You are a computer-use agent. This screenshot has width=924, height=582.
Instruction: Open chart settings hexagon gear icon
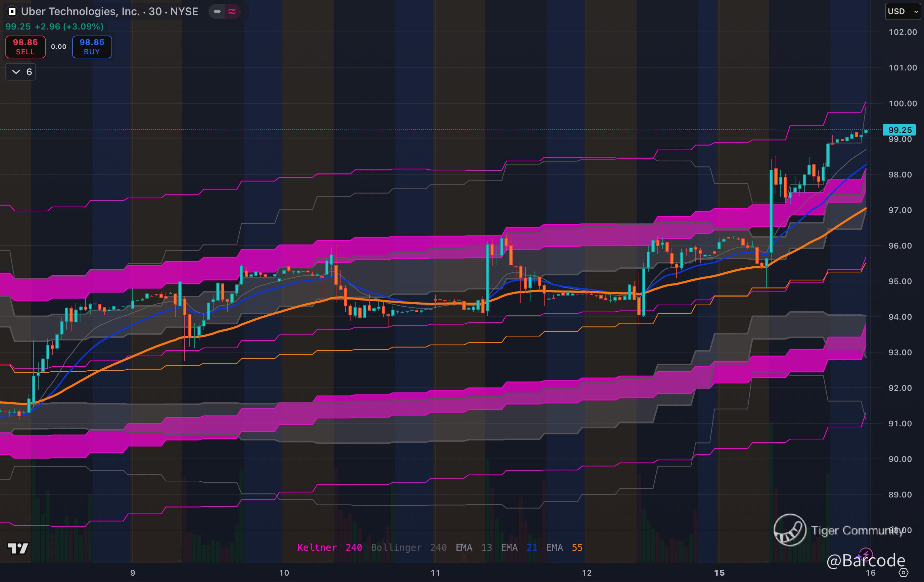904,573
